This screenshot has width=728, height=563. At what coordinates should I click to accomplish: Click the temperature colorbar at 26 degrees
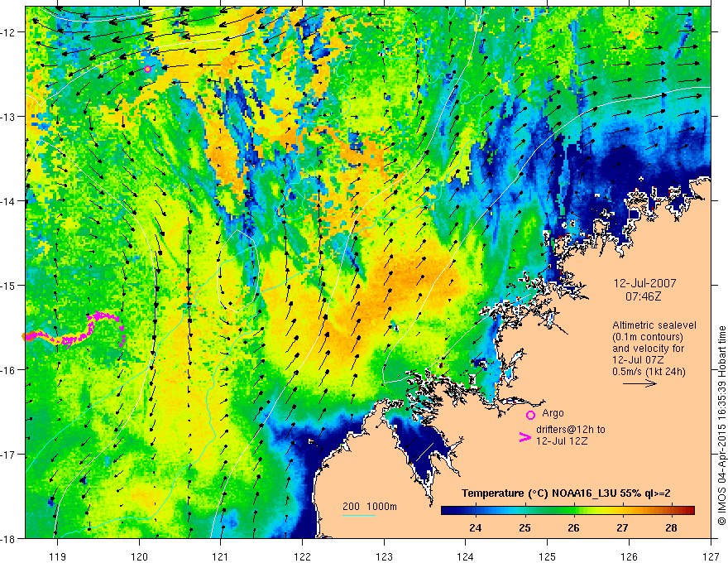point(574,511)
